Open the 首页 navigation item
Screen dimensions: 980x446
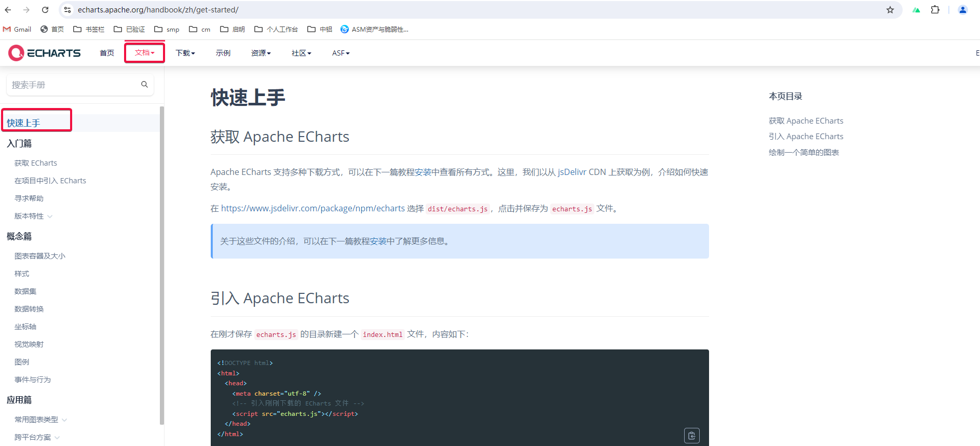click(x=107, y=53)
